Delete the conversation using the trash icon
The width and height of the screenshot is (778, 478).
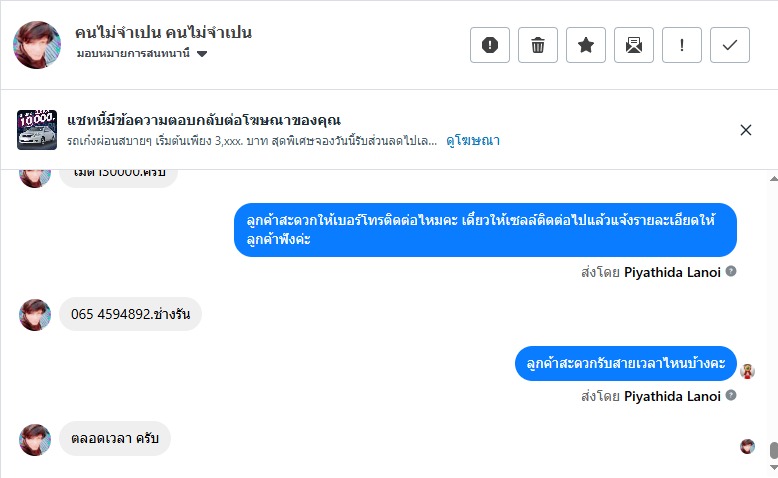538,45
